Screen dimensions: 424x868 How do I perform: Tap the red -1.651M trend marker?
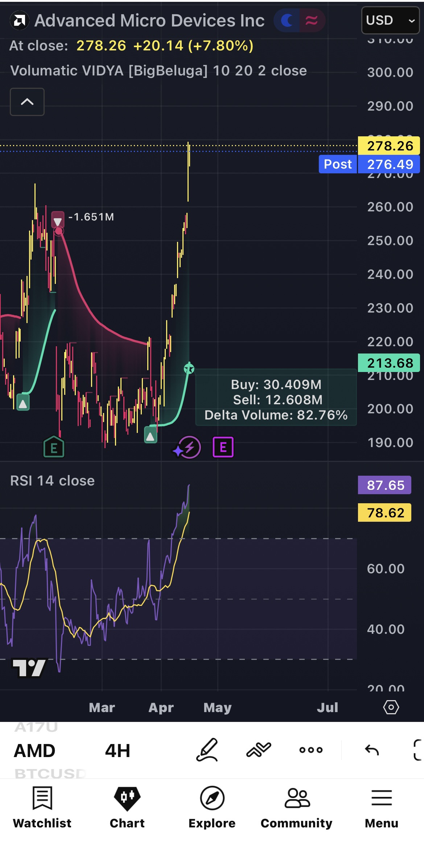58,219
